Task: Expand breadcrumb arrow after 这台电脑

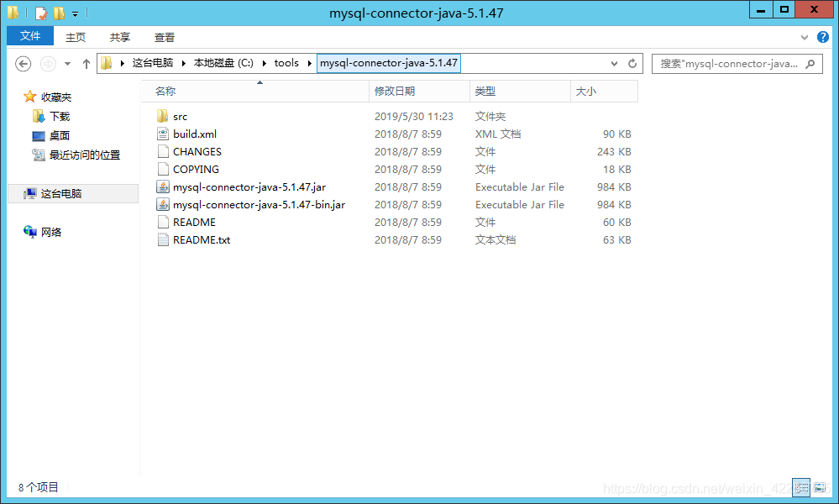Action: coord(184,63)
